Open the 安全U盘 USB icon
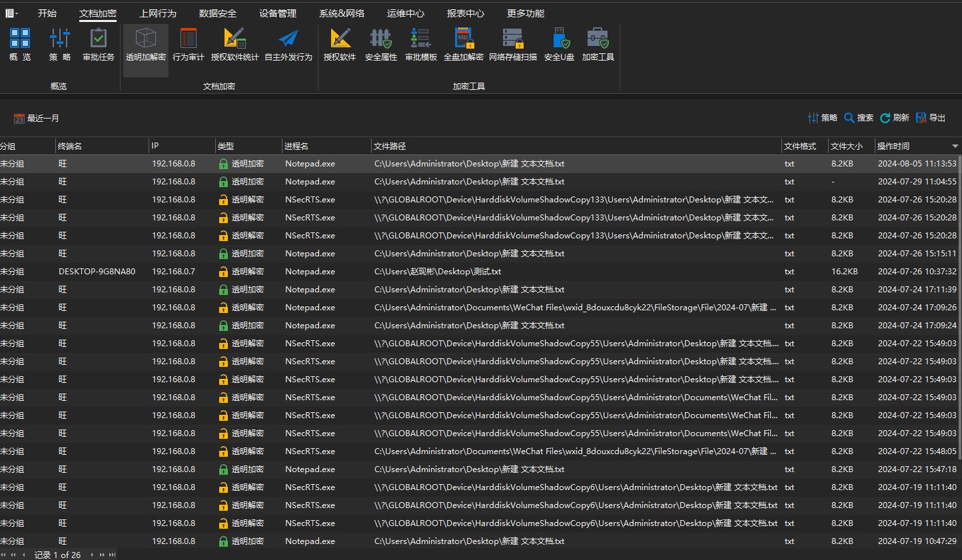Screen dimensions: 962x560 (560, 45)
